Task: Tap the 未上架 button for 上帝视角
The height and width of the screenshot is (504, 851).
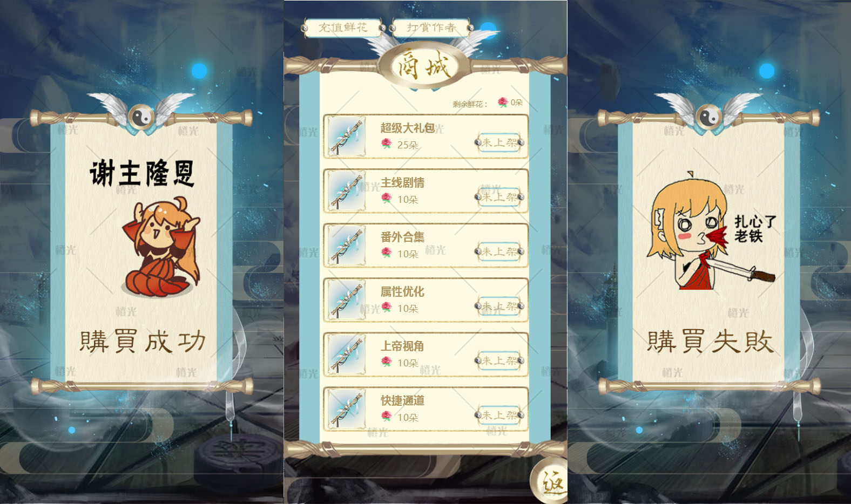Action: pyautogui.click(x=499, y=360)
